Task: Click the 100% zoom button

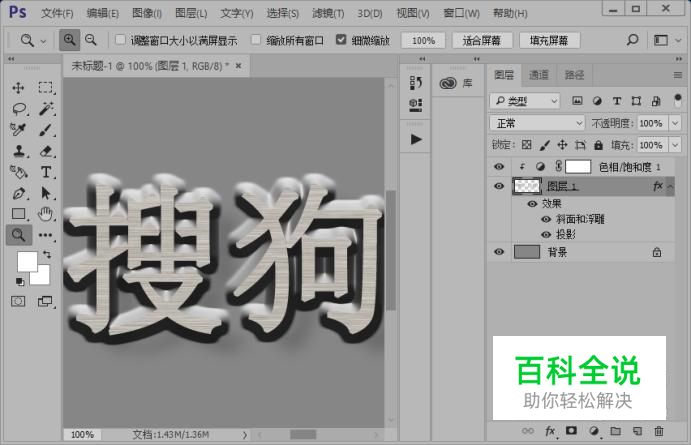Action: pos(423,41)
